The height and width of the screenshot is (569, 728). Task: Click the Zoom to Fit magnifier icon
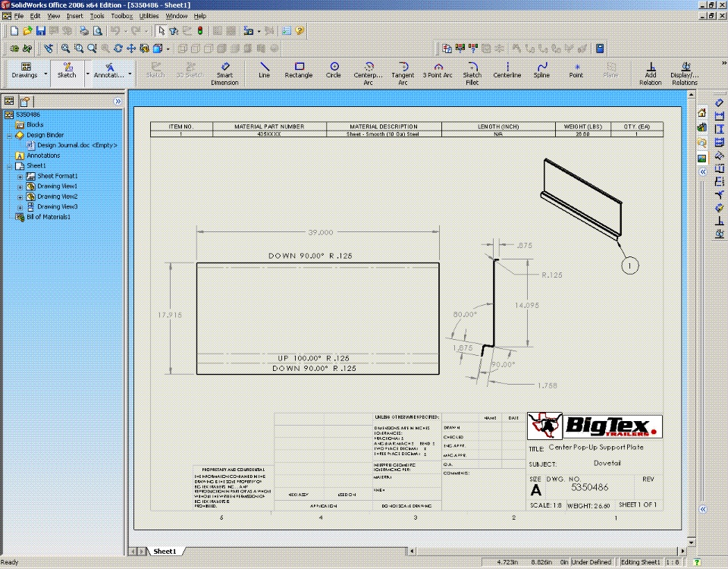65,49
